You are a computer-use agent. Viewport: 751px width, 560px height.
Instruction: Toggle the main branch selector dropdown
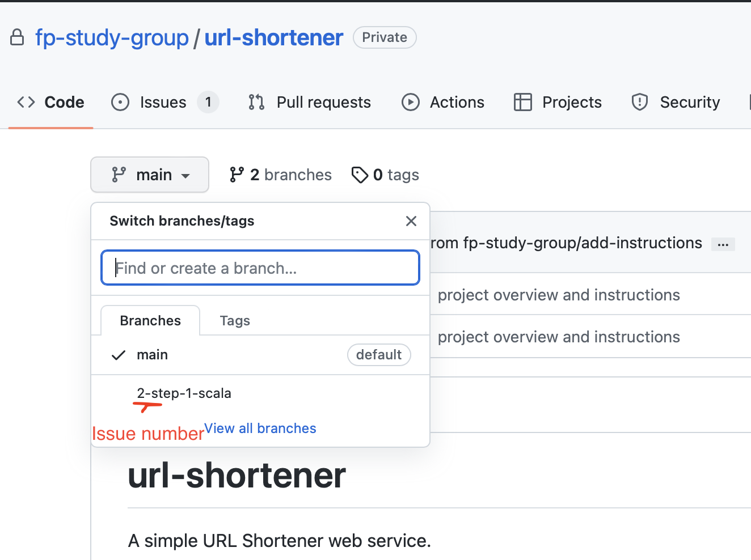click(150, 175)
